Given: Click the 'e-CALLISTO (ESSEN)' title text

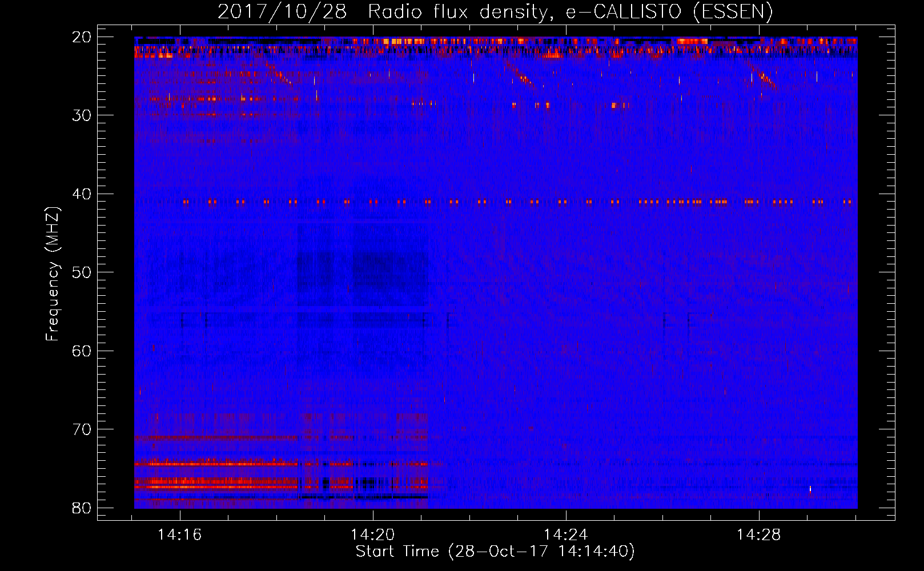Looking at the screenshot, I should click(669, 11).
